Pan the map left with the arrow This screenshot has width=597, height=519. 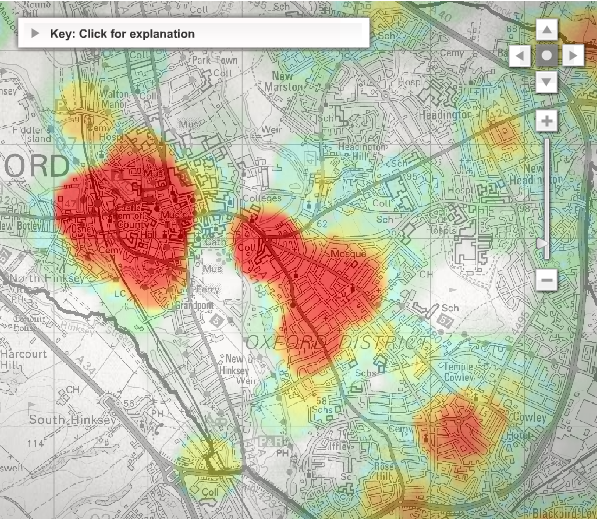pos(520,56)
